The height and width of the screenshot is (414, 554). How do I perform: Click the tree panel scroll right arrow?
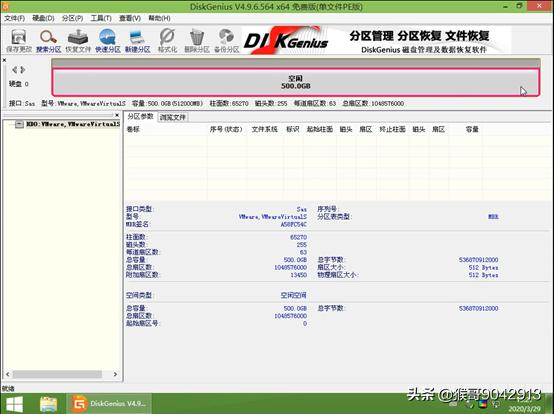[115, 374]
